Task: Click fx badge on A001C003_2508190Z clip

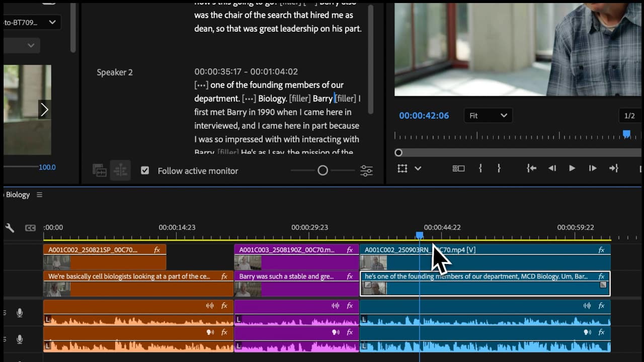Action: click(x=350, y=250)
